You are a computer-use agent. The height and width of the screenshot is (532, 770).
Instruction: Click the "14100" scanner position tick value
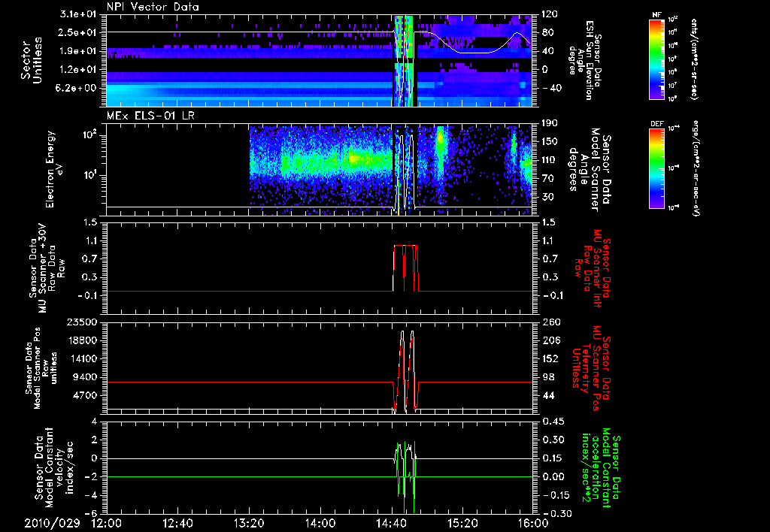83,358
